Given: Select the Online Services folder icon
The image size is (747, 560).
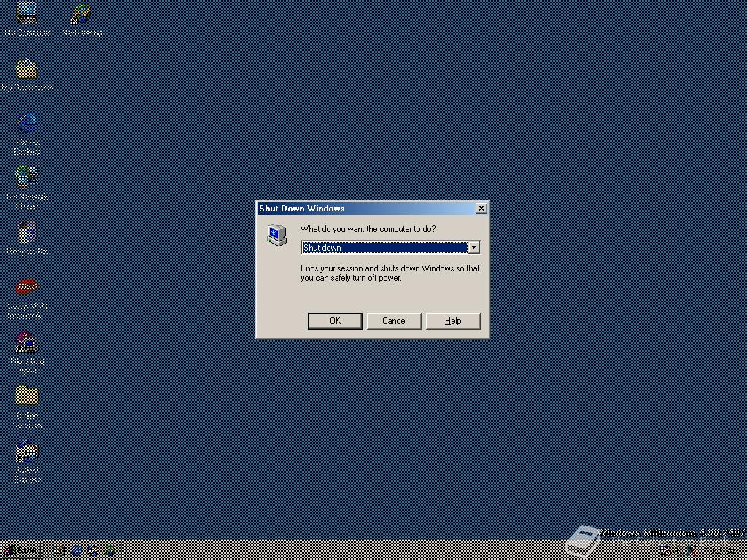Looking at the screenshot, I should point(27,407).
